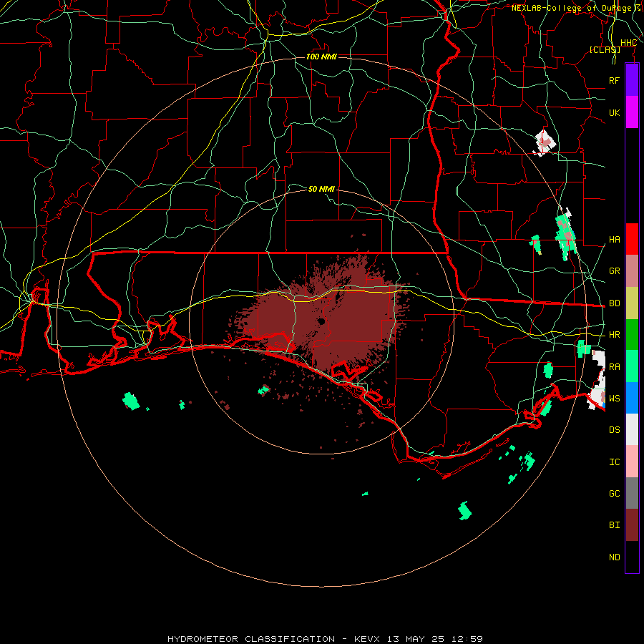Click the '100 NMI' range ring label
644x644 pixels.
[x=321, y=57]
